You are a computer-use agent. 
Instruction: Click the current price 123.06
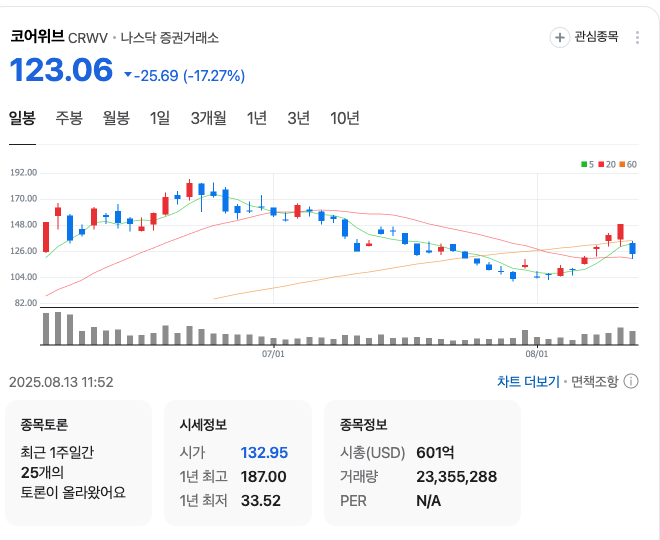pos(61,70)
